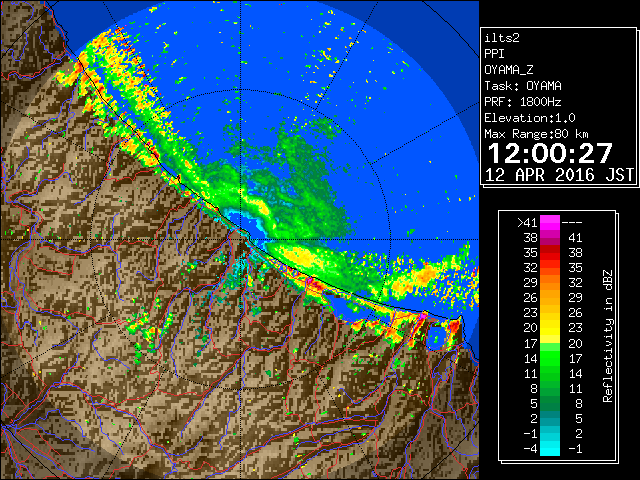Select the "ilts2" label in info box
This screenshot has height=480, width=640.
(502, 38)
